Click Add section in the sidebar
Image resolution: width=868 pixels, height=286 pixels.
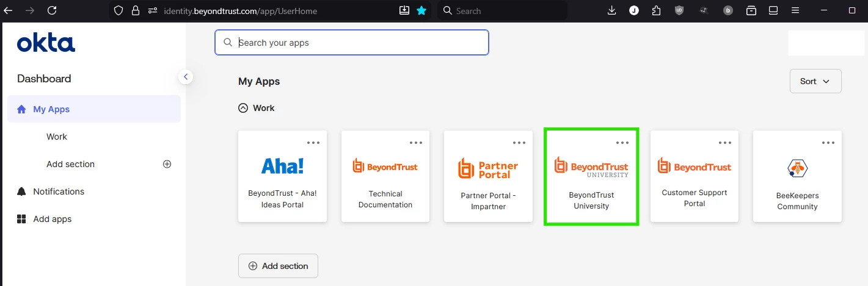[x=70, y=164]
